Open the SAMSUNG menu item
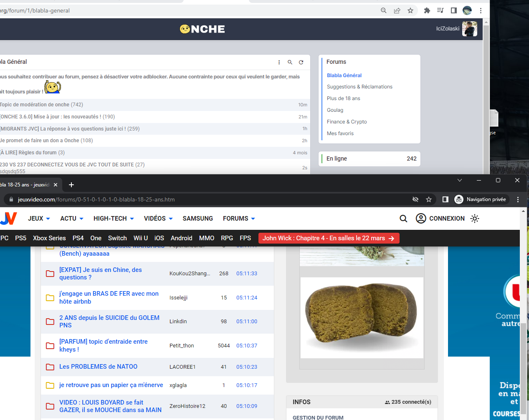This screenshot has width=529, height=420. [198, 219]
